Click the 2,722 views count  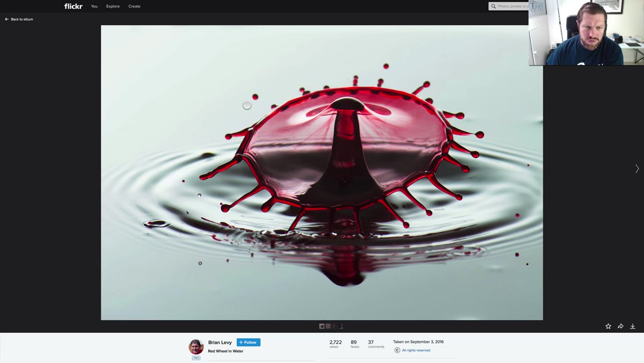[x=335, y=344]
